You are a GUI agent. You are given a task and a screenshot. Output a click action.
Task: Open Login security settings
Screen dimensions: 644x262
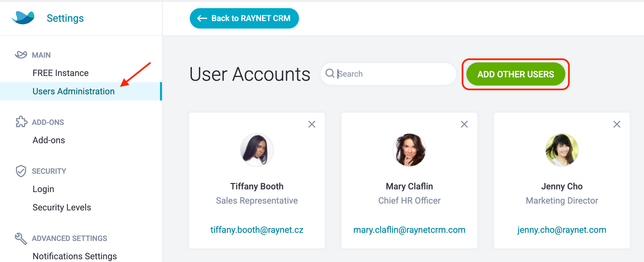43,189
